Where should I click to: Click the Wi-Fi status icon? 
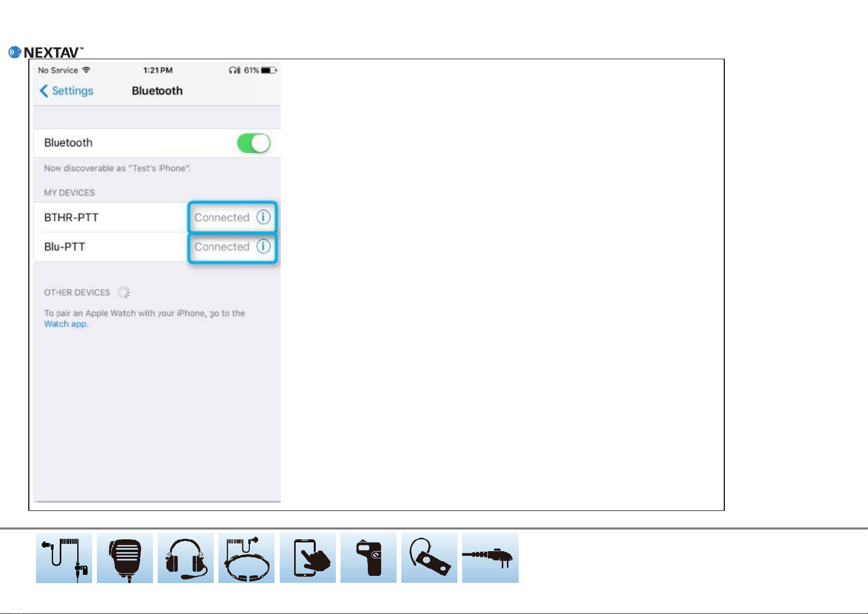[86, 70]
